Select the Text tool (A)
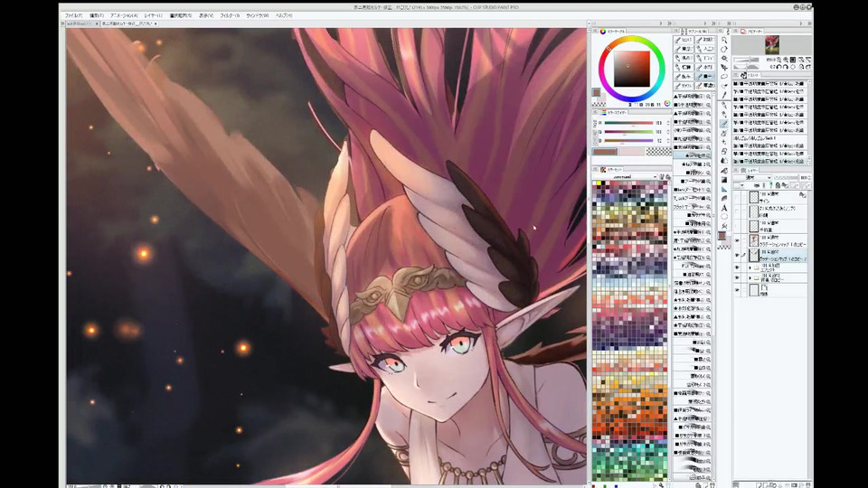868x488 pixels. [724, 208]
